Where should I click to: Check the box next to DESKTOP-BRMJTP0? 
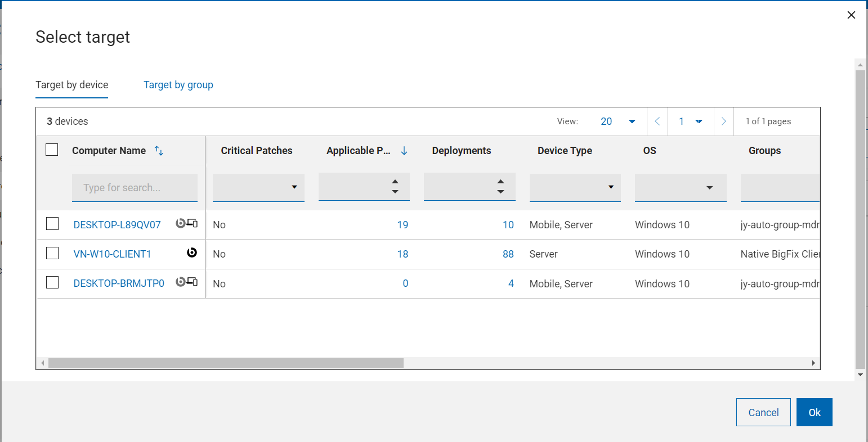(52, 282)
